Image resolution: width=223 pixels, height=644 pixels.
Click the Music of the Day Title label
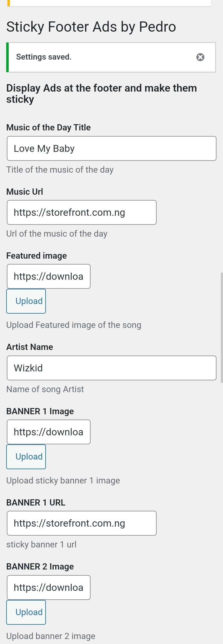pyautogui.click(x=48, y=127)
